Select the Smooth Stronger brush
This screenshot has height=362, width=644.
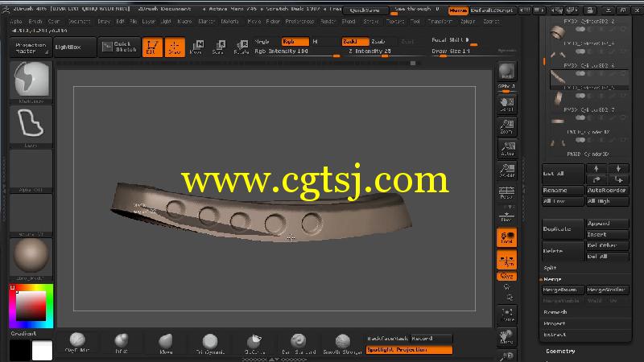click(x=342, y=343)
